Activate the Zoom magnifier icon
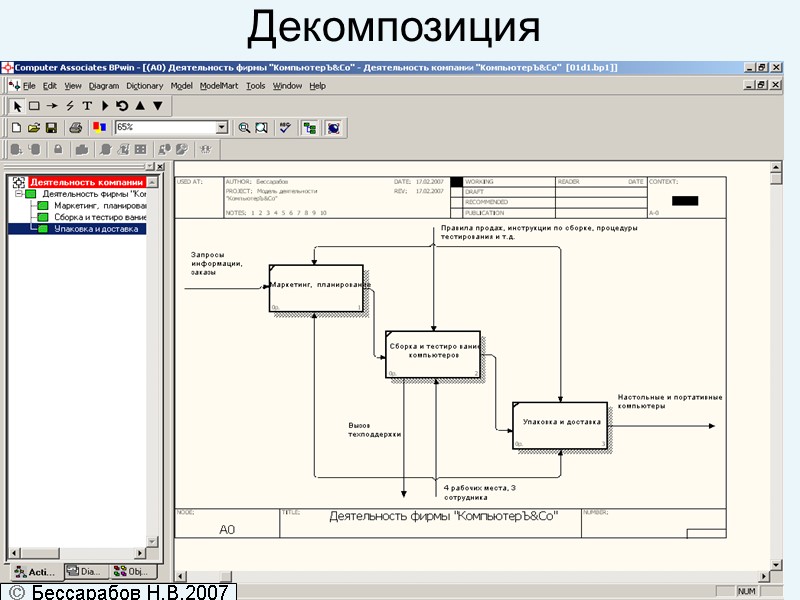The image size is (800, 600). (244, 127)
